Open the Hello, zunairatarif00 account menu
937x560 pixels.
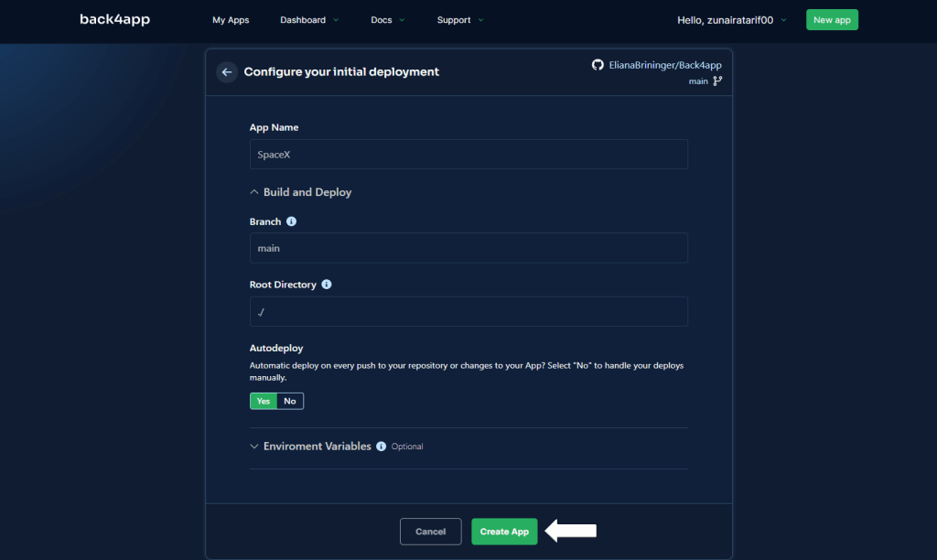coord(731,20)
